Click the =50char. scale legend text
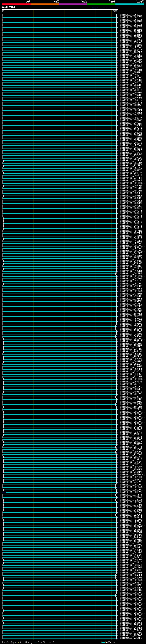146x644 pixels. point(111,642)
